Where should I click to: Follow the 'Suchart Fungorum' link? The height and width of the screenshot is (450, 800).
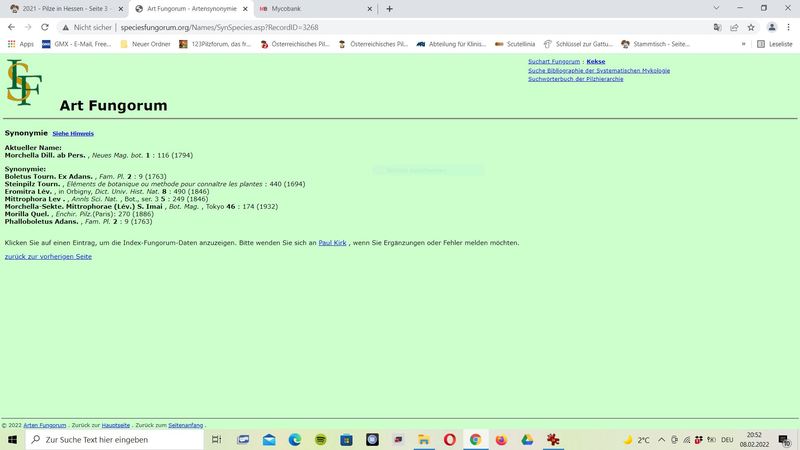click(554, 61)
